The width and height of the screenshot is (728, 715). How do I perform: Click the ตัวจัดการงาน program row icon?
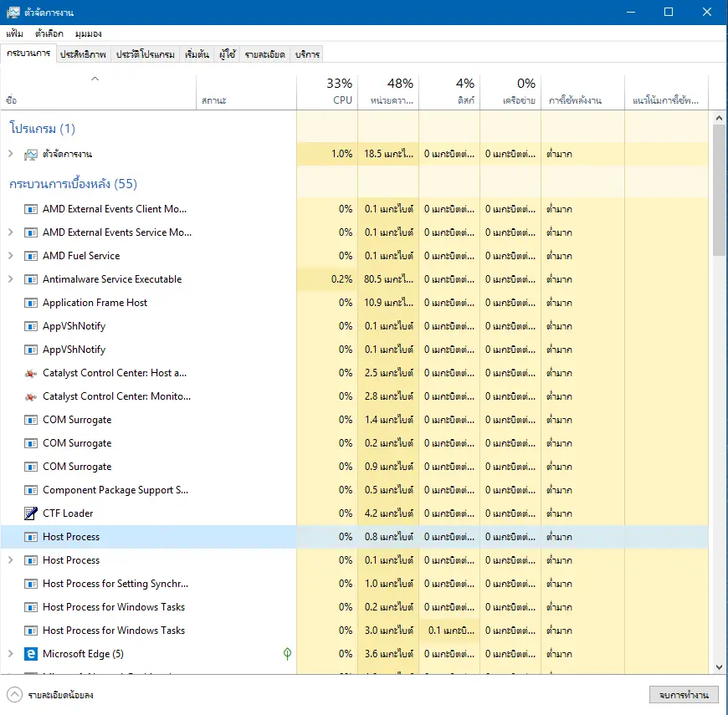(31, 155)
